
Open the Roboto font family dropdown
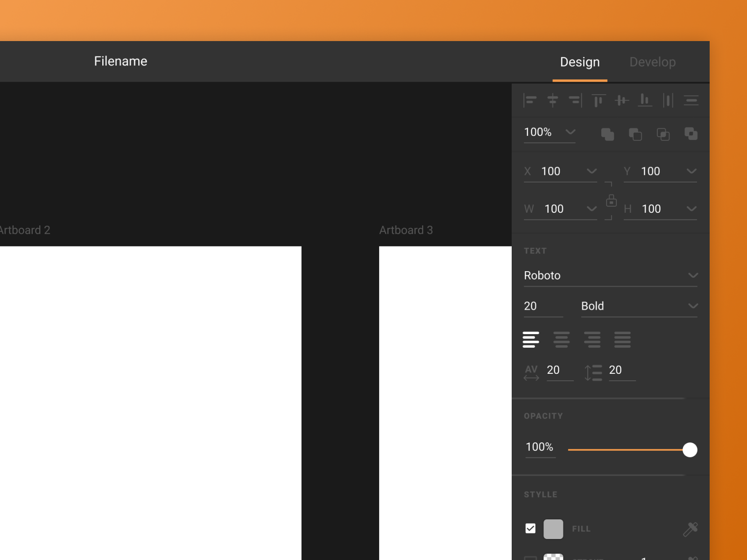tap(692, 275)
